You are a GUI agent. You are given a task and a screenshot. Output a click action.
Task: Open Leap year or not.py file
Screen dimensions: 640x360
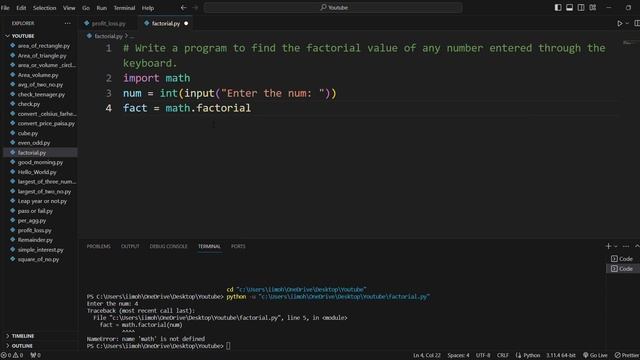42,201
